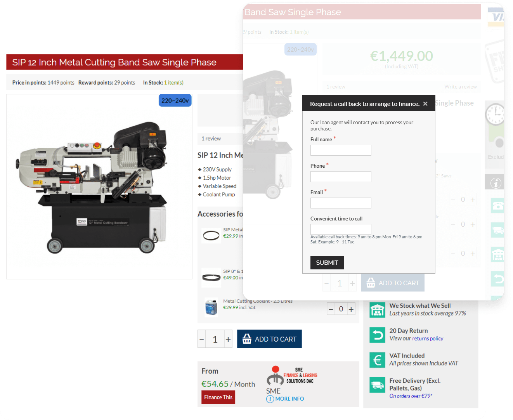Click the info icon in sidebar
Image resolution: width=513 pixels, height=420 pixels.
tap(496, 183)
